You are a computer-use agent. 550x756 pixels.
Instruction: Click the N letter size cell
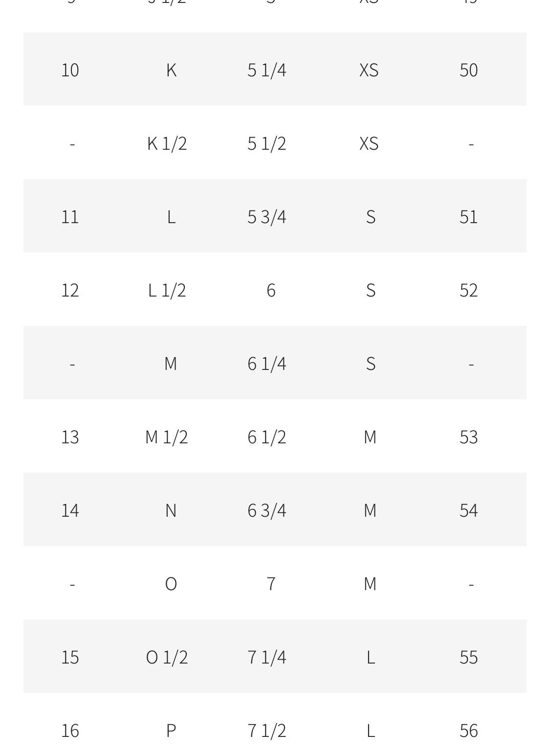[171, 510]
